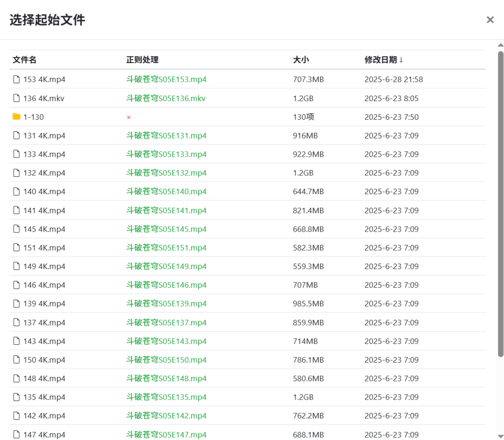Click renamed text 斗破苍穹S05E151.mp4
The width and height of the screenshot is (504, 440).
click(x=166, y=248)
